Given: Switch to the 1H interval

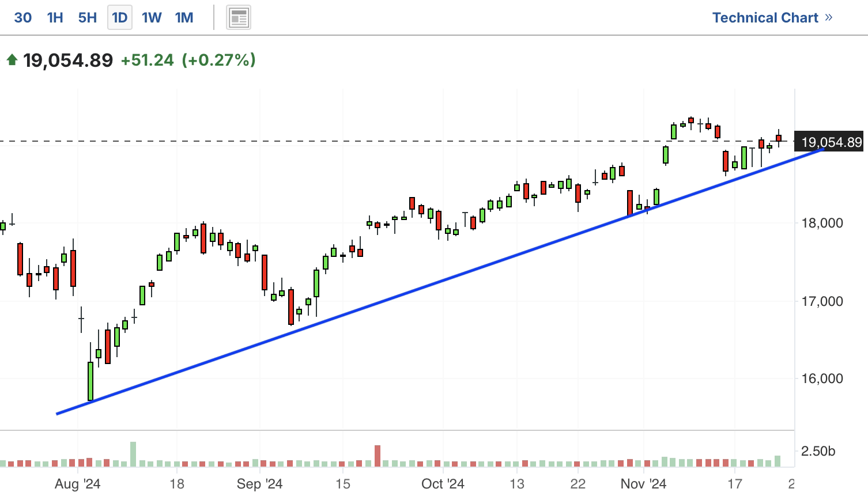Looking at the screenshot, I should 55,18.
